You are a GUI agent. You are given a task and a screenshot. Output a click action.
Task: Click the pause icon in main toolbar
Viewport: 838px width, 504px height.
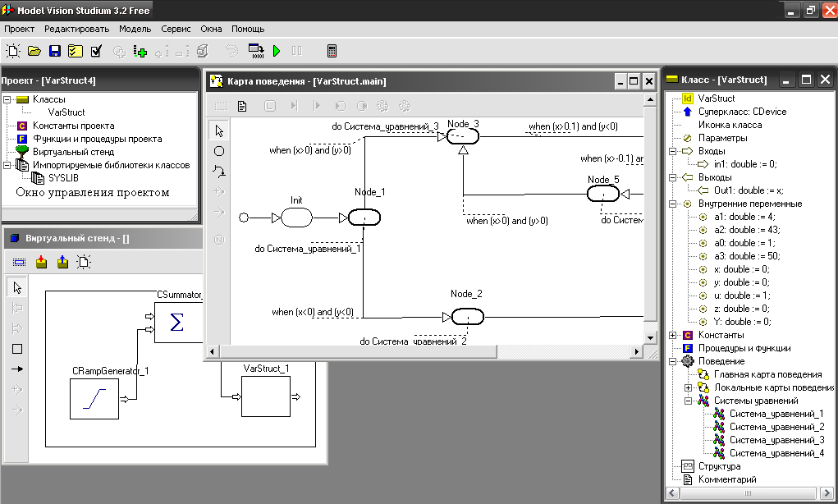click(297, 52)
